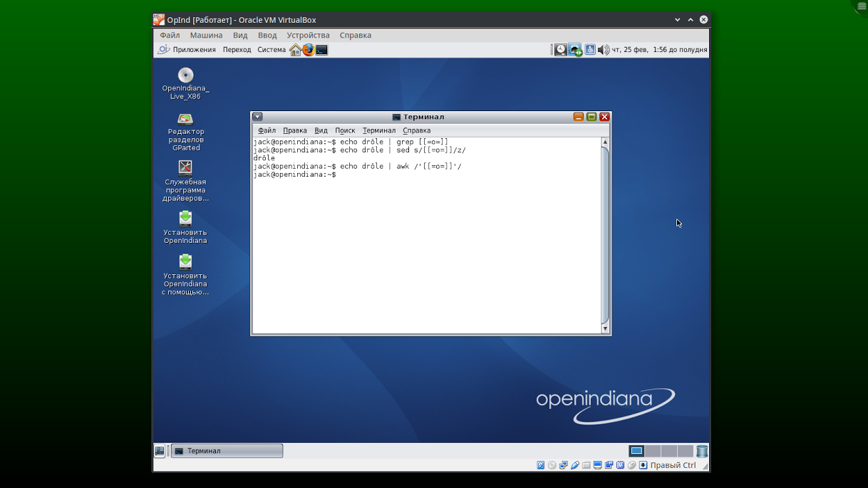Screen dimensions: 868x488
Task: Click the accessibility icon in the top panel
Action: pyautogui.click(x=590, y=50)
